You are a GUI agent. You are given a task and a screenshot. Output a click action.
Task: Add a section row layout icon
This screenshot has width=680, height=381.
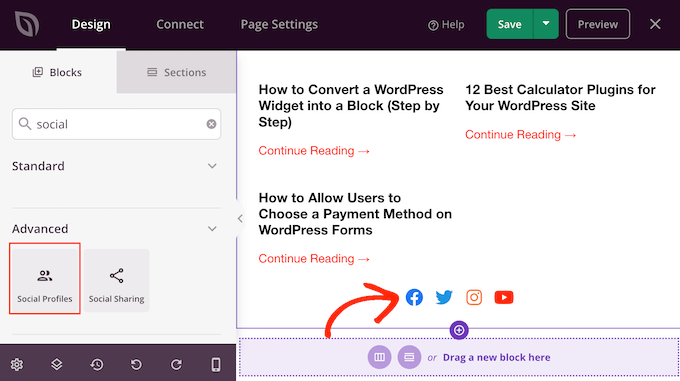pos(409,357)
